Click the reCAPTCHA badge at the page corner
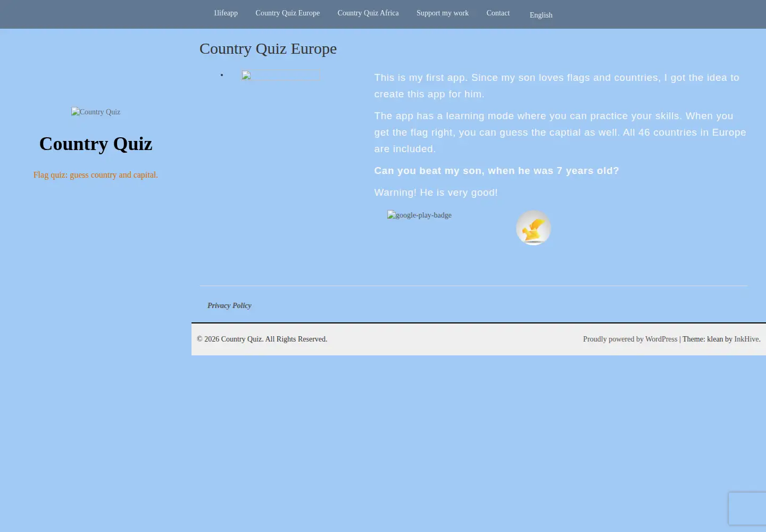This screenshot has width=766, height=532. 747,509
